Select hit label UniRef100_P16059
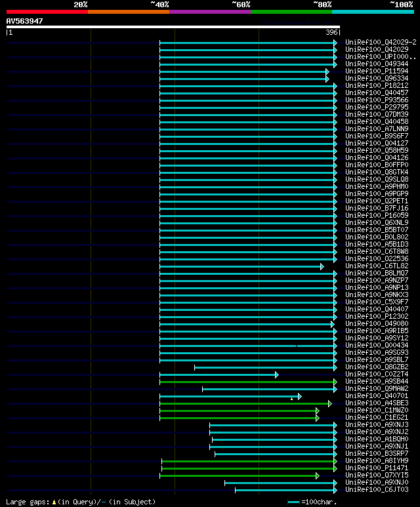 pyautogui.click(x=377, y=216)
